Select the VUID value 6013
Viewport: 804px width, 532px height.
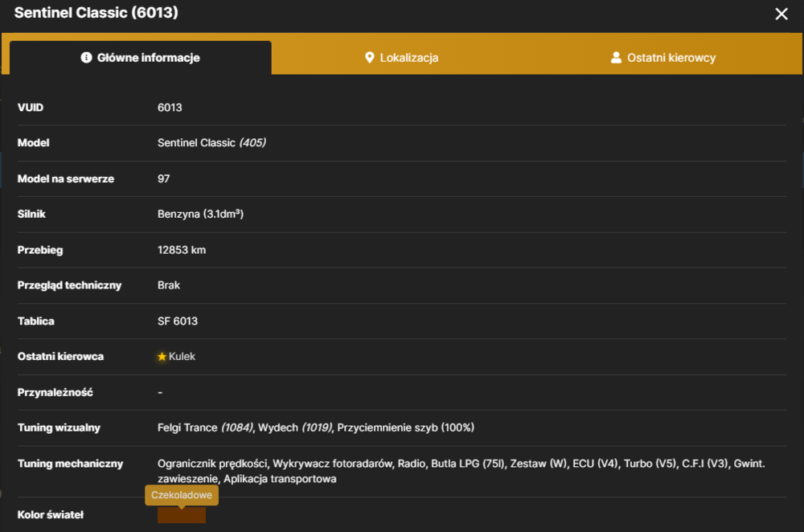(x=170, y=108)
